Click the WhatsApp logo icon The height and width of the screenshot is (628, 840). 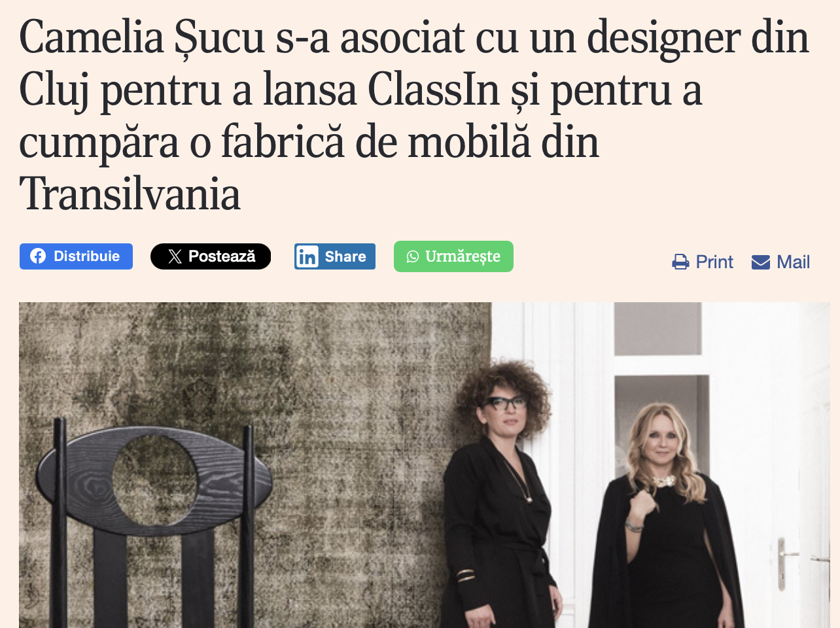click(413, 256)
